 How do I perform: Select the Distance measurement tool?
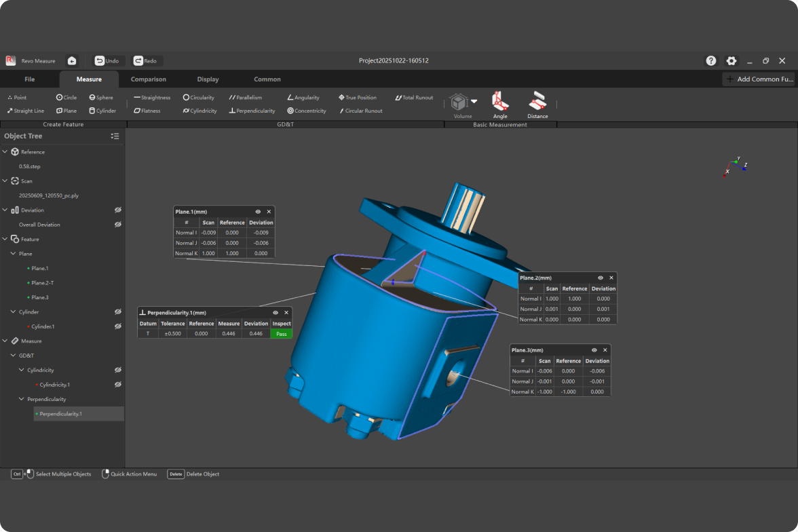pyautogui.click(x=537, y=104)
